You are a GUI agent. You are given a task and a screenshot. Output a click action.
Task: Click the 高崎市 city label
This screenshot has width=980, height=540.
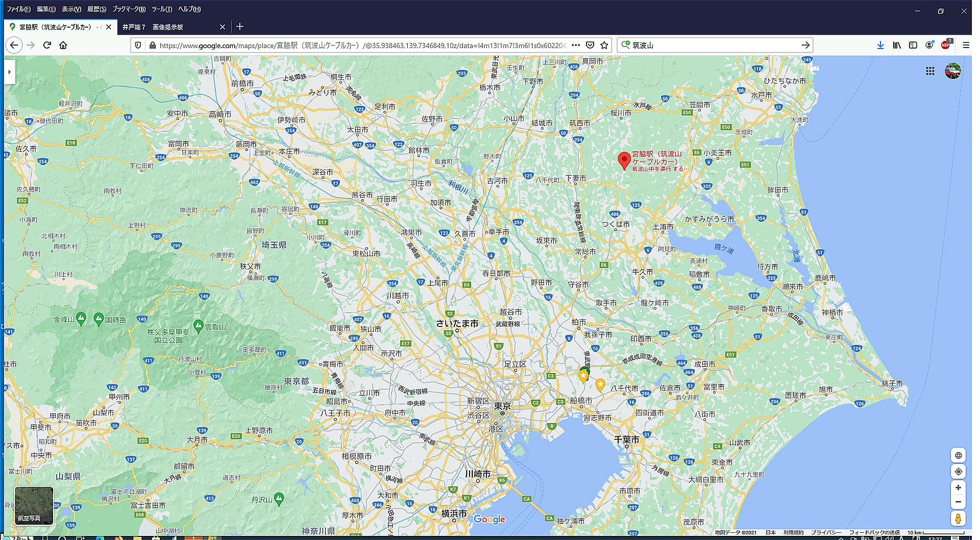pos(220,114)
